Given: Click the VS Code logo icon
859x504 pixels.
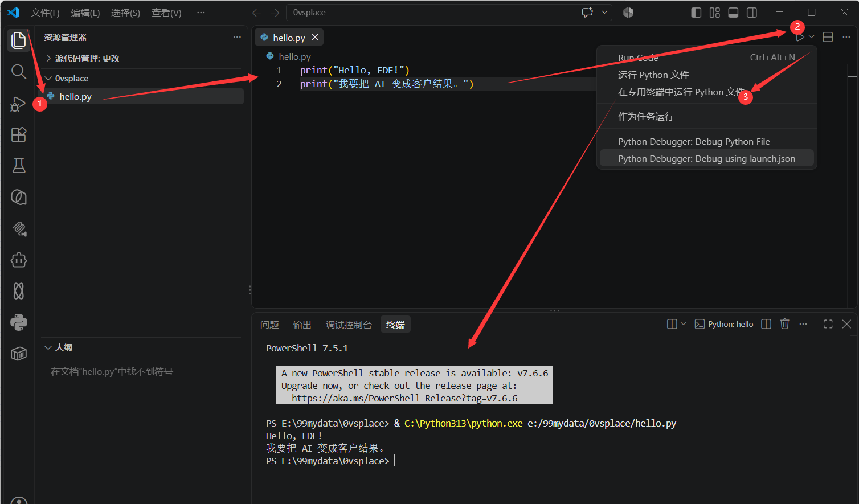Looking at the screenshot, I should click(x=13, y=13).
